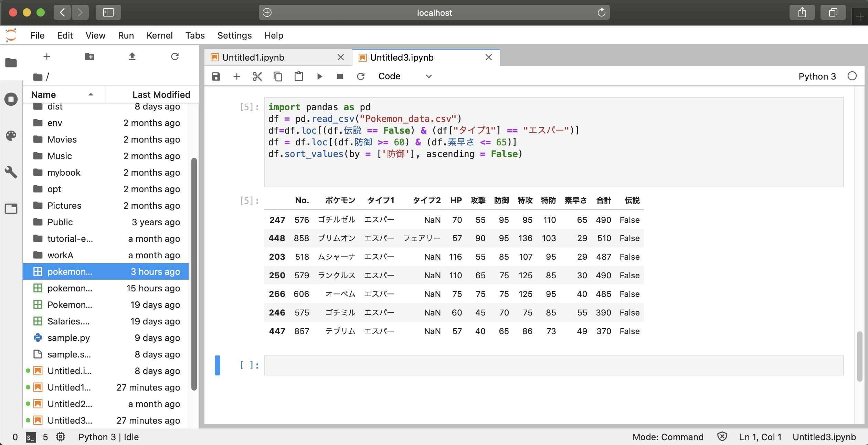Image resolution: width=868 pixels, height=445 pixels.
Task: Open the File Browser sidebar tab
Action: coord(11,63)
